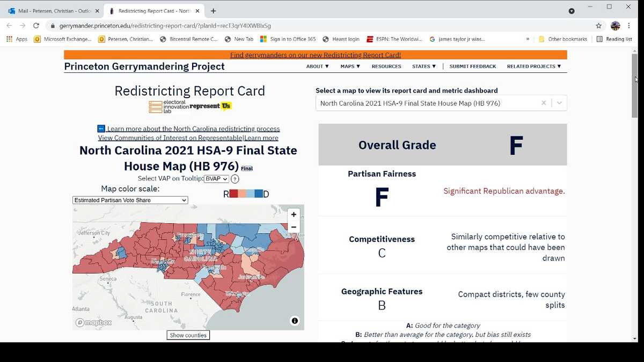This screenshot has height=362, width=644.
Task: Open the North Carolina redistricting process link
Action: click(x=193, y=129)
